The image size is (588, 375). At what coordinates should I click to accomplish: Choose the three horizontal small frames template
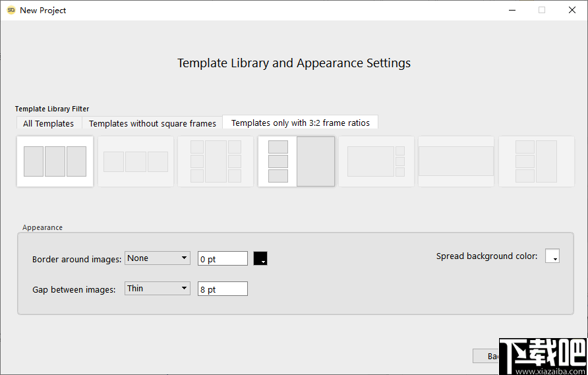(x=136, y=161)
